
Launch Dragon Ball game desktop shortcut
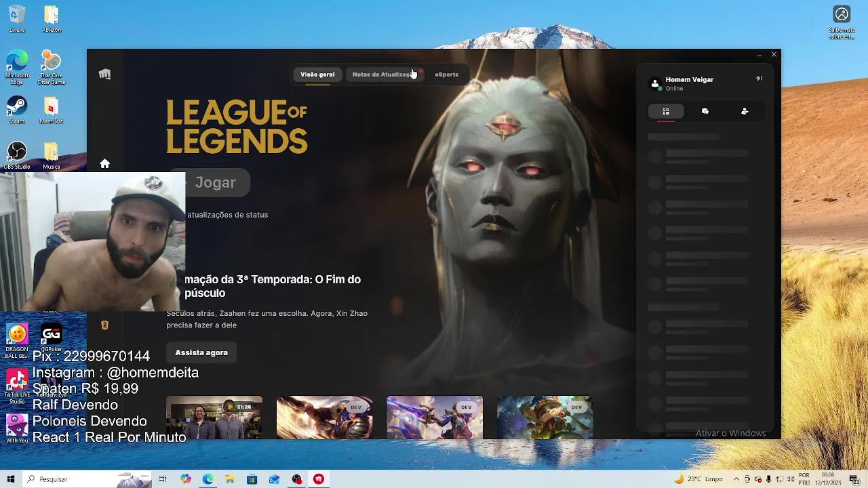coord(17,341)
